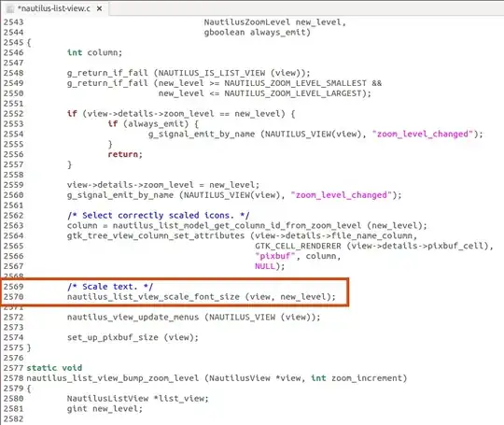Click 'gboolean always_emit)' parameter line

(258, 33)
